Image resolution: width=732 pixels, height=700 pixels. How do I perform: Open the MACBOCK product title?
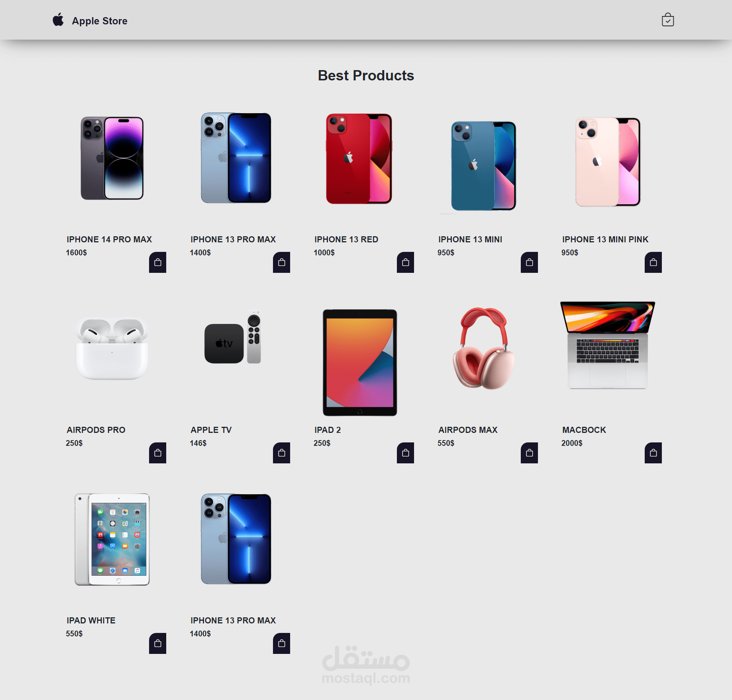(584, 430)
